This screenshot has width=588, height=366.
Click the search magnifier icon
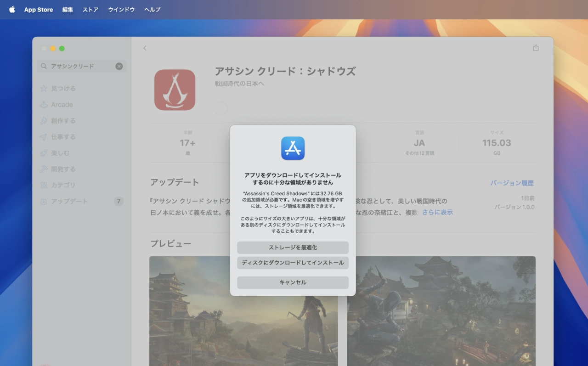pos(44,66)
